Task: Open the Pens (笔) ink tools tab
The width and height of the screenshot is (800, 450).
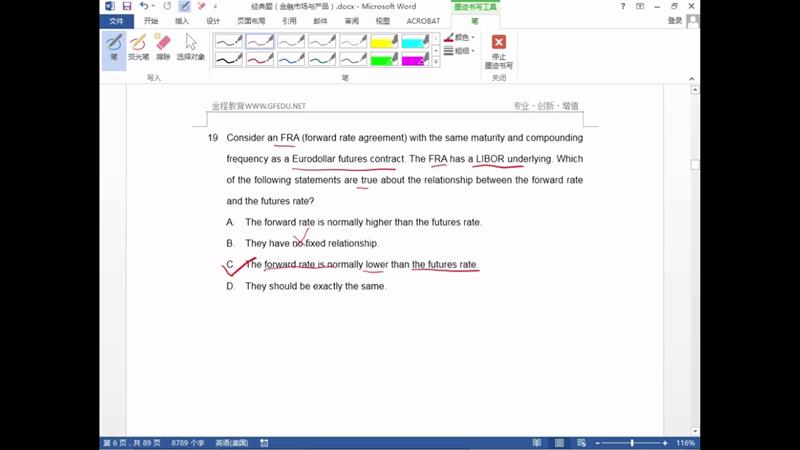Action: point(475,21)
